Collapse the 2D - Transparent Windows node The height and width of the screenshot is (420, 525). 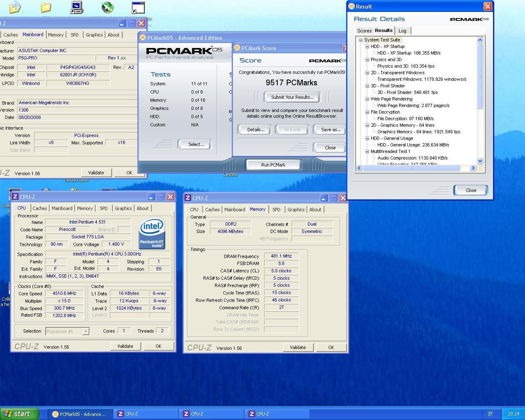367,73
